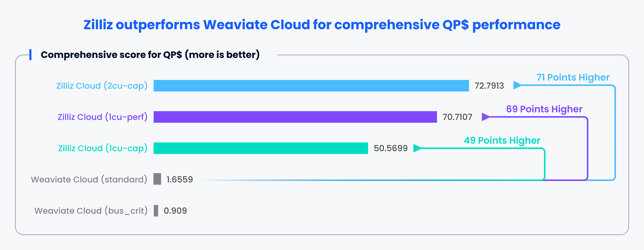Click the "Weaviate Cloud (bus_crit)" row label
This screenshot has width=644, height=250.
(x=91, y=211)
